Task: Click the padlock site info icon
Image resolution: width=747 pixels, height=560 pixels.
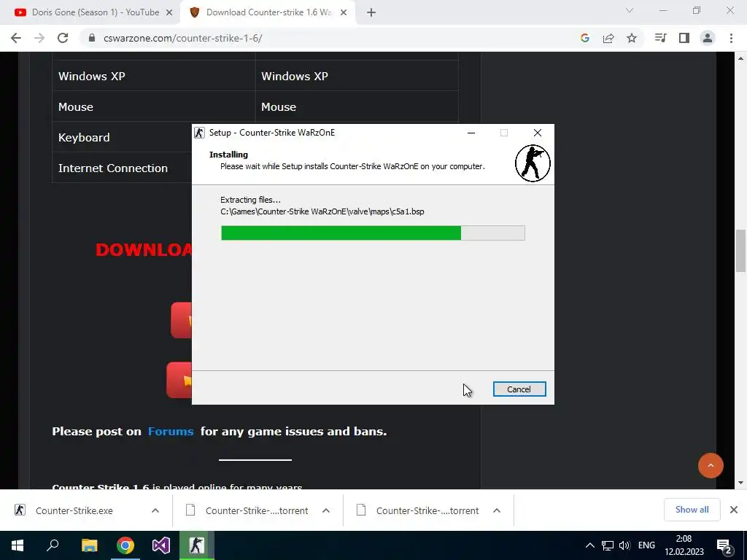Action: (92, 38)
